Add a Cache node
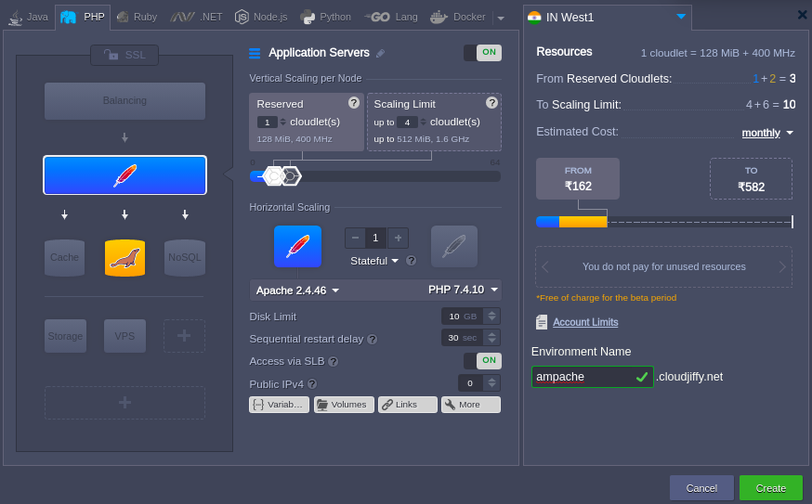 pyautogui.click(x=64, y=258)
